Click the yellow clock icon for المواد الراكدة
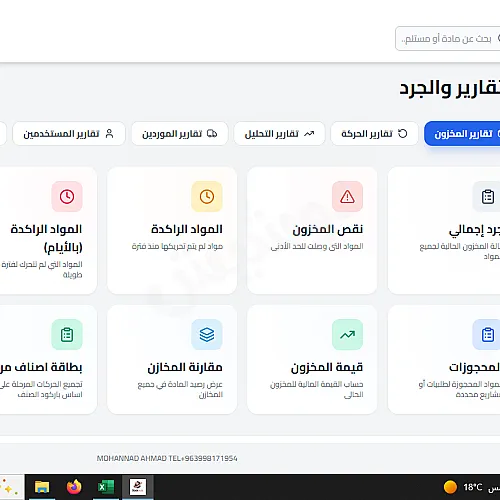The height and width of the screenshot is (500, 500). (207, 197)
